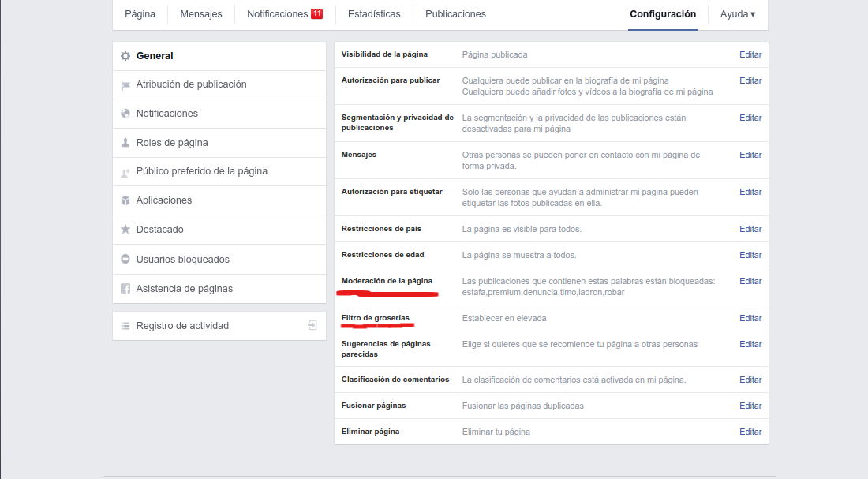
Task: Edit Filtro de groserías setting
Action: click(x=750, y=318)
